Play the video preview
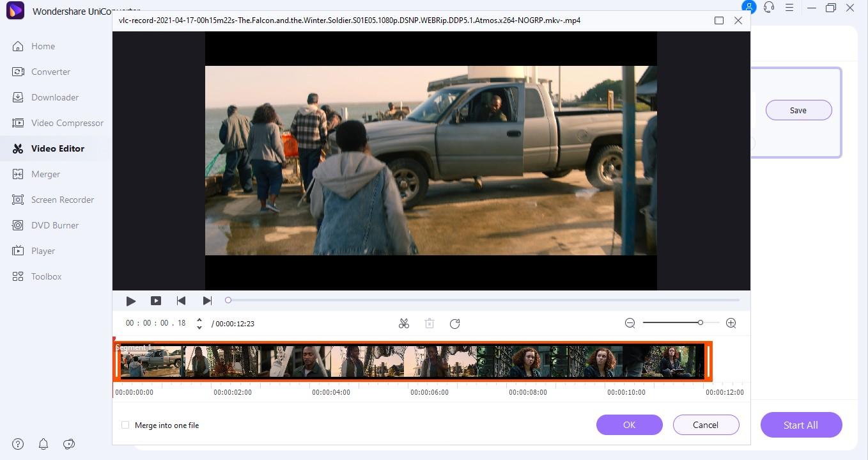The width and height of the screenshot is (868, 460). [131, 301]
